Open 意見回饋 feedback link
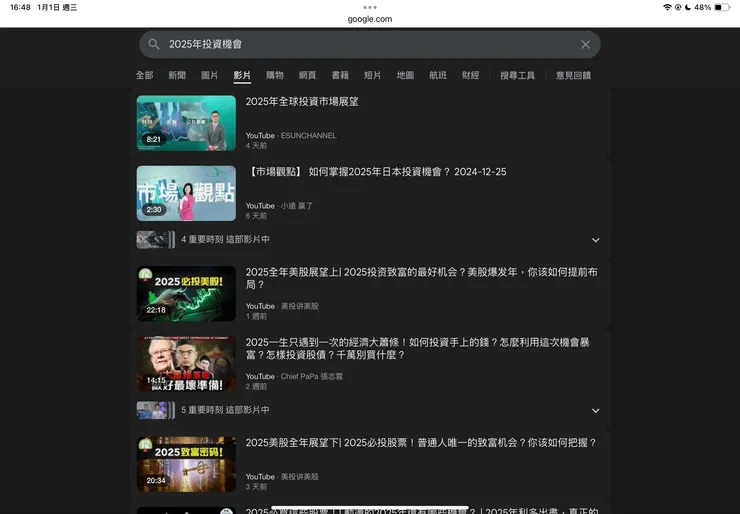 [x=573, y=76]
